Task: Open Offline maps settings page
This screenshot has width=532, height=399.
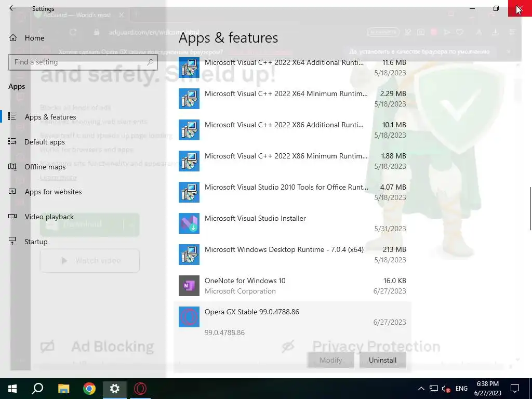Action: coord(45,167)
